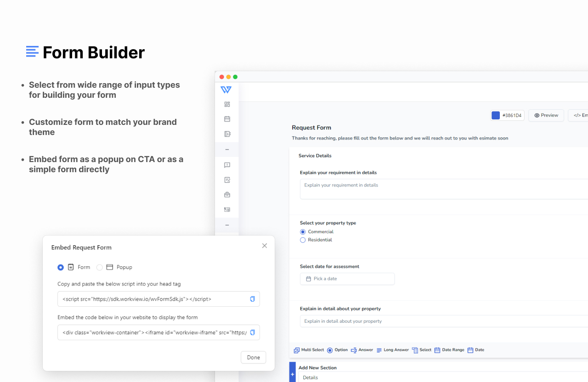Add a single Date field
This screenshot has height=382, width=588.
[x=476, y=350]
